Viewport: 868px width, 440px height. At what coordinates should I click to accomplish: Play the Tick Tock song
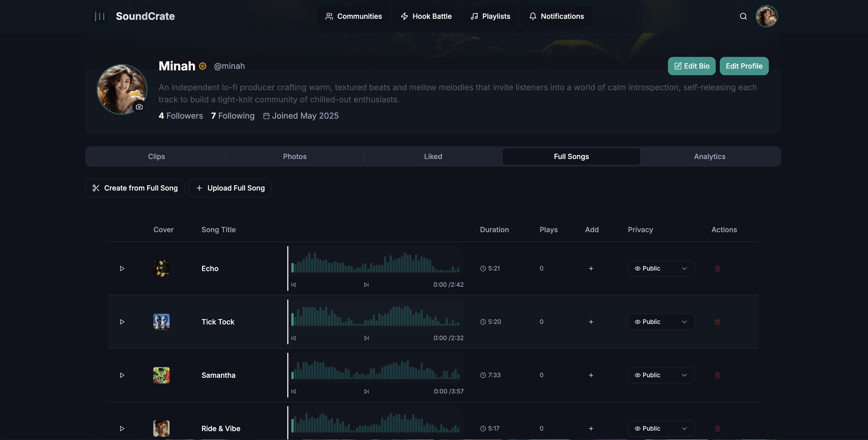122,322
